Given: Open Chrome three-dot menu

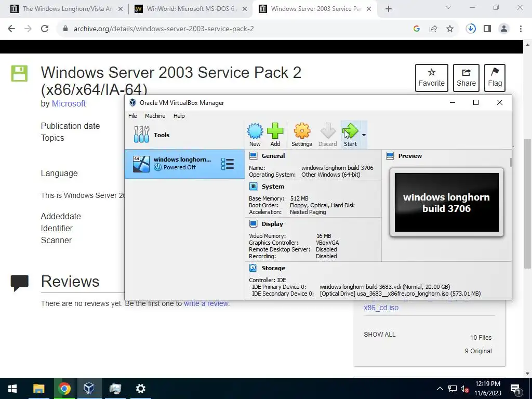Looking at the screenshot, I should 521,29.
